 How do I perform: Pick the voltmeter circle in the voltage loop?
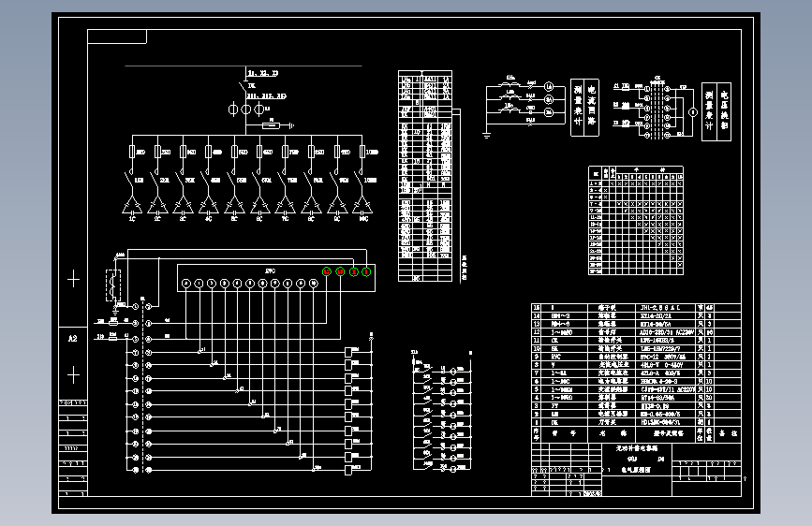click(693, 111)
